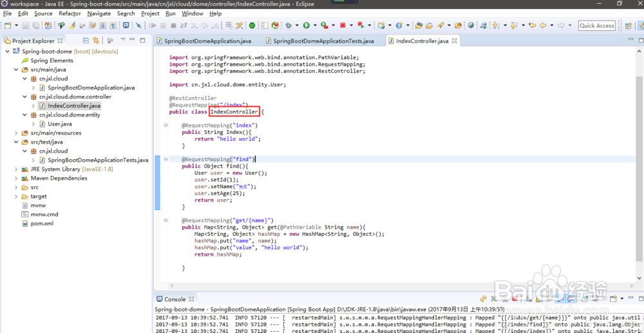Toggle Show Console on standard error change
Screen dimensions: 644x333
(571, 299)
